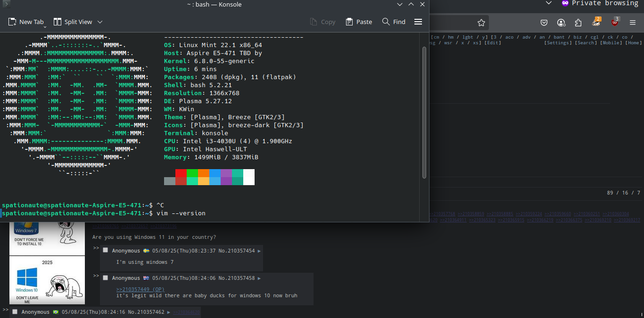Click the Privacy Badger extension icon

(x=596, y=22)
